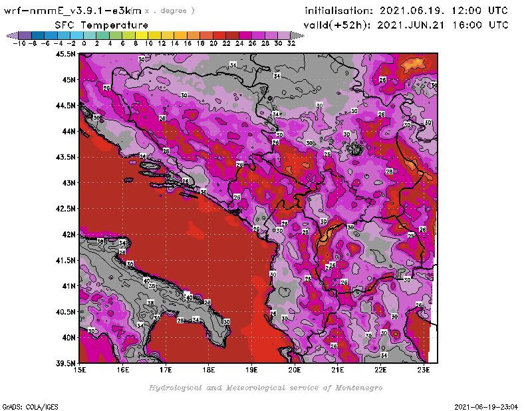Viewport: 532px width, 411px height.
Task: Click the 23E longitude axis label
Action: coord(424,370)
